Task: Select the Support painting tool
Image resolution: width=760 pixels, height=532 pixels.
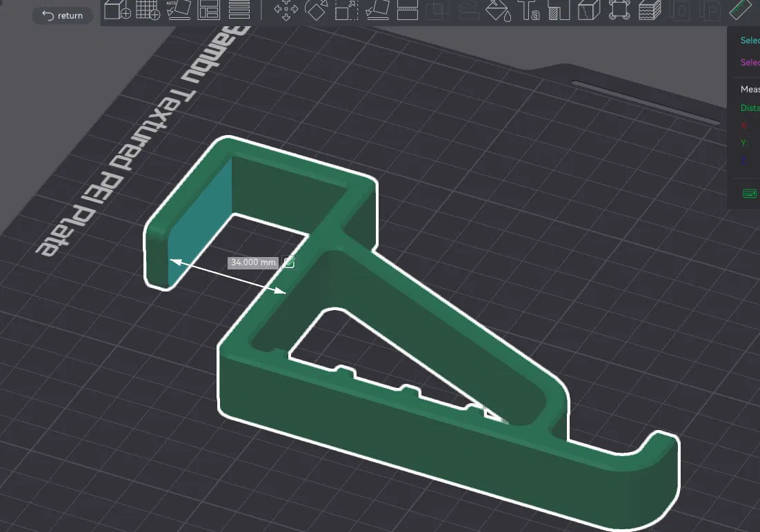Action: [x=559, y=10]
